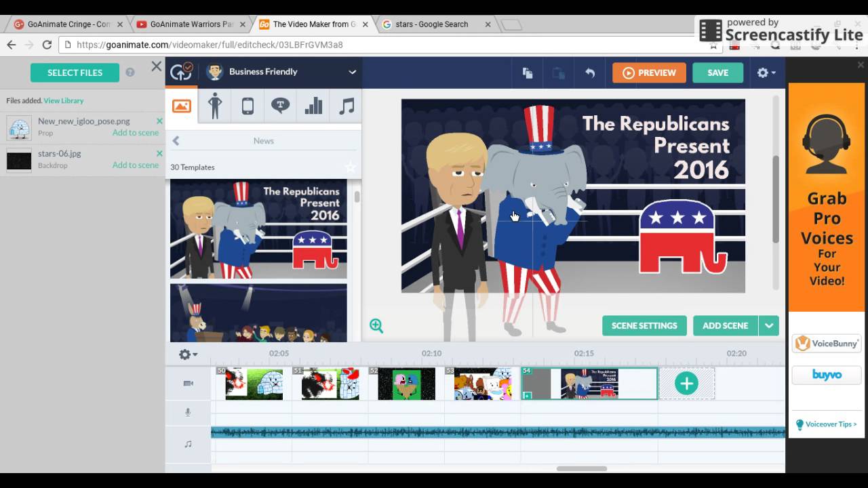
Task: Remove New_new_igloo_pose.png from uploads list
Action: pos(159,121)
